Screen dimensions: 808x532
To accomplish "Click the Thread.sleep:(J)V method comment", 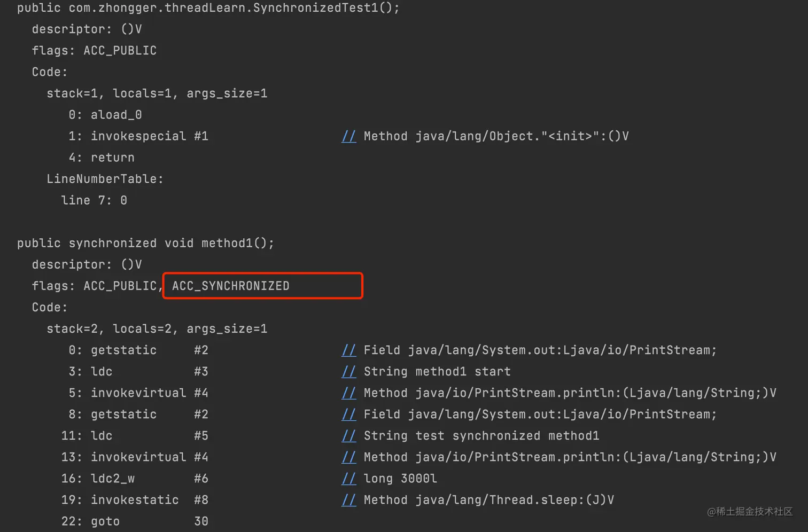I will click(x=478, y=499).
